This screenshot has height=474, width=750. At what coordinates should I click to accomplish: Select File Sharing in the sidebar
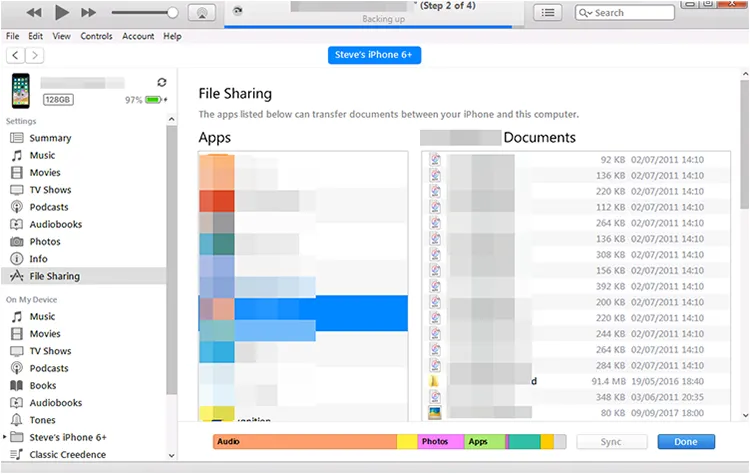84,276
